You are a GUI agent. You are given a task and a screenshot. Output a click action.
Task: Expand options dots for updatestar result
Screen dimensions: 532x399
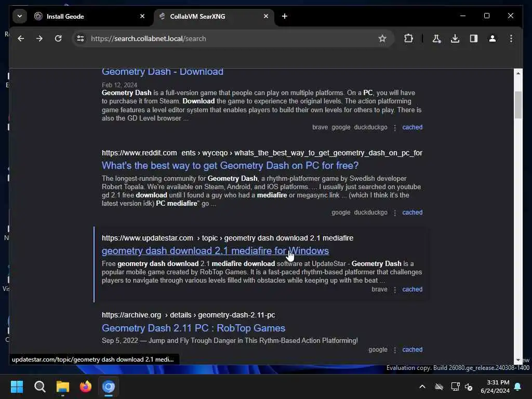pos(395,290)
